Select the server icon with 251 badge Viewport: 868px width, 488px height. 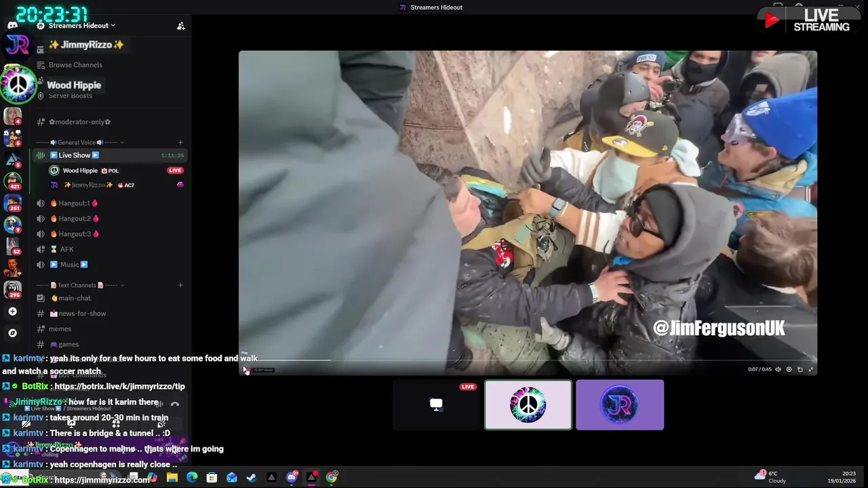12,203
